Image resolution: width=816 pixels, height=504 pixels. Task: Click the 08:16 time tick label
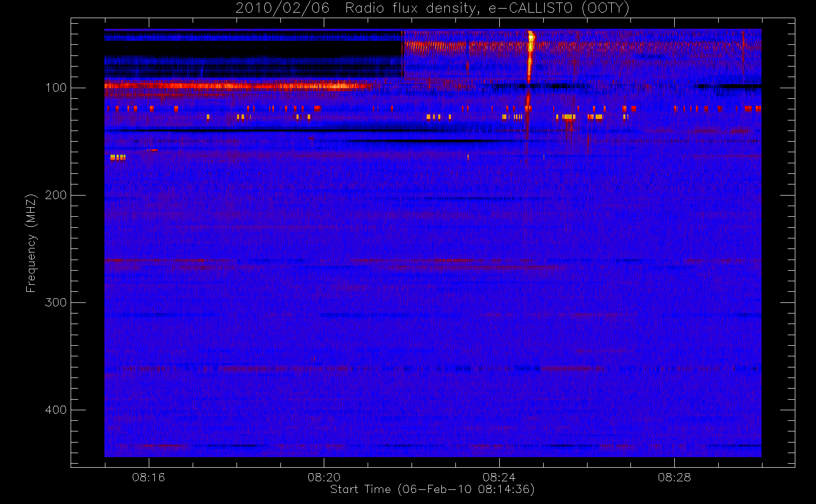point(148,477)
